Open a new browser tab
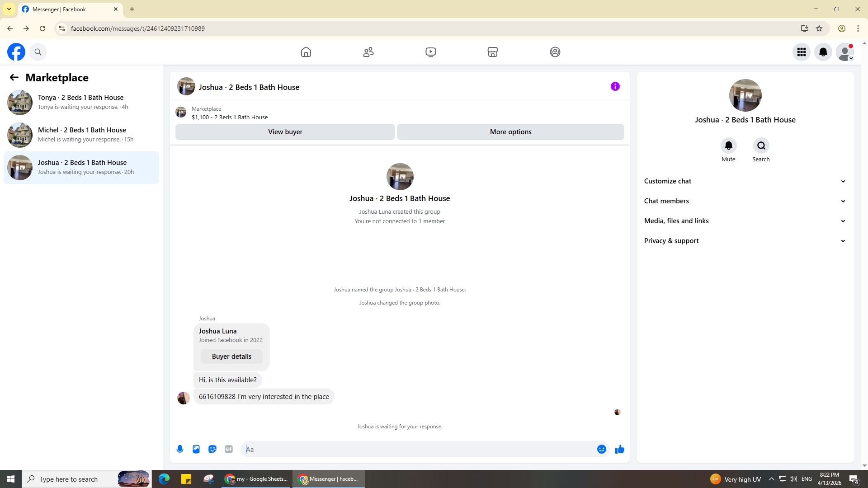The height and width of the screenshot is (488, 868). tap(132, 9)
